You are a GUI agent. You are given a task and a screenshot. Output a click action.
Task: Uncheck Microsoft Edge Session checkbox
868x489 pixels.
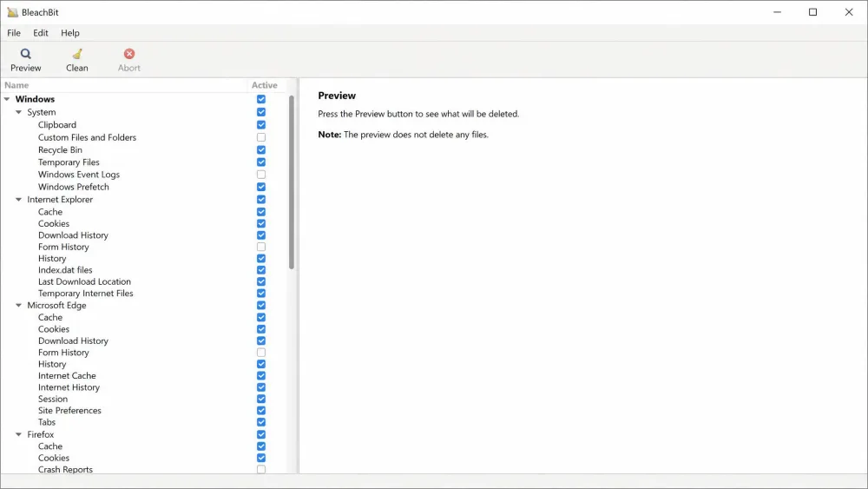click(261, 400)
